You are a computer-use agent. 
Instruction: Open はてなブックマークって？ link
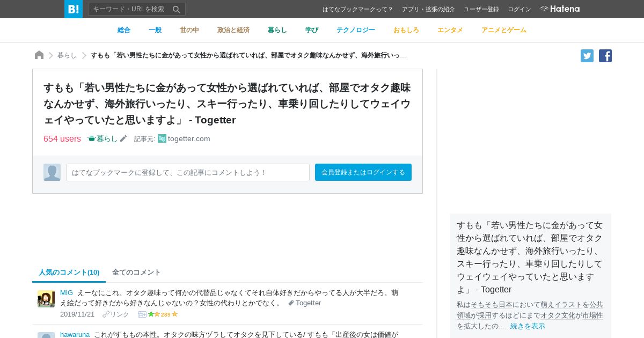(x=358, y=9)
